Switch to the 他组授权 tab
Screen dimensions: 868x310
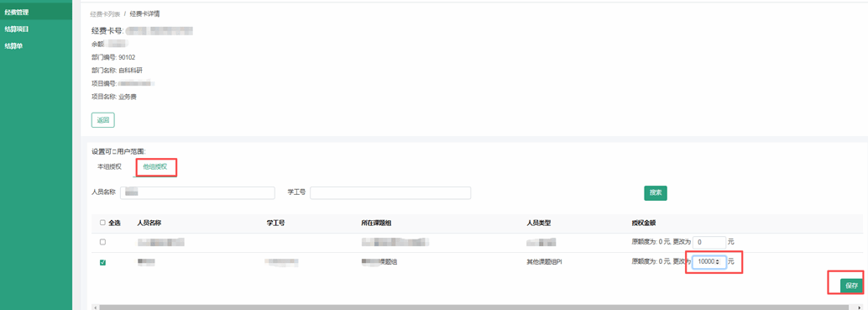pos(155,166)
